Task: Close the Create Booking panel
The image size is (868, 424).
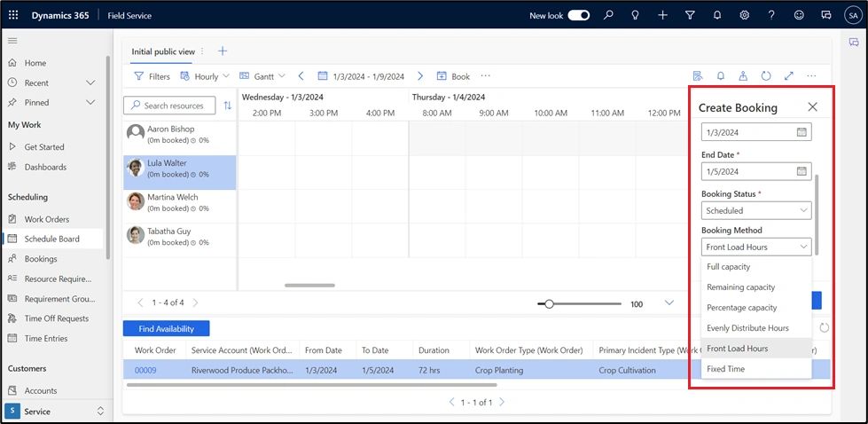Action: point(812,107)
